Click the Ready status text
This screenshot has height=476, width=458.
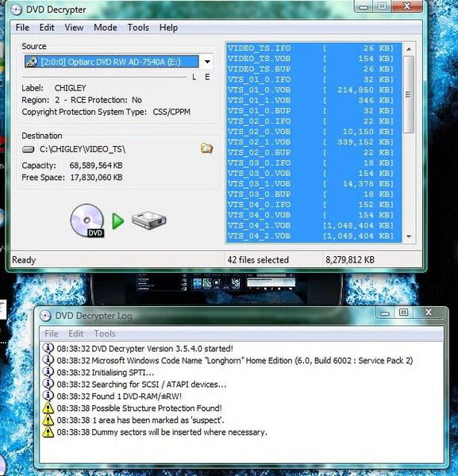(24, 260)
